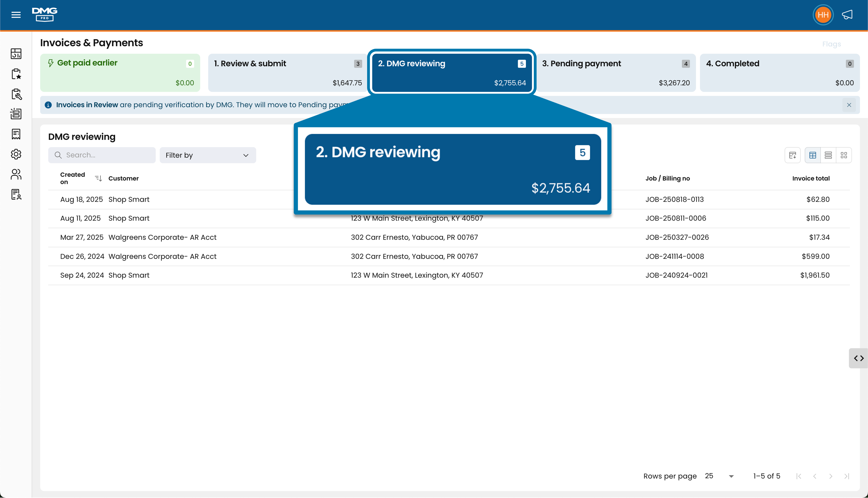868x498 pixels.
Task: Click the invoice Search field
Action: pos(102,155)
